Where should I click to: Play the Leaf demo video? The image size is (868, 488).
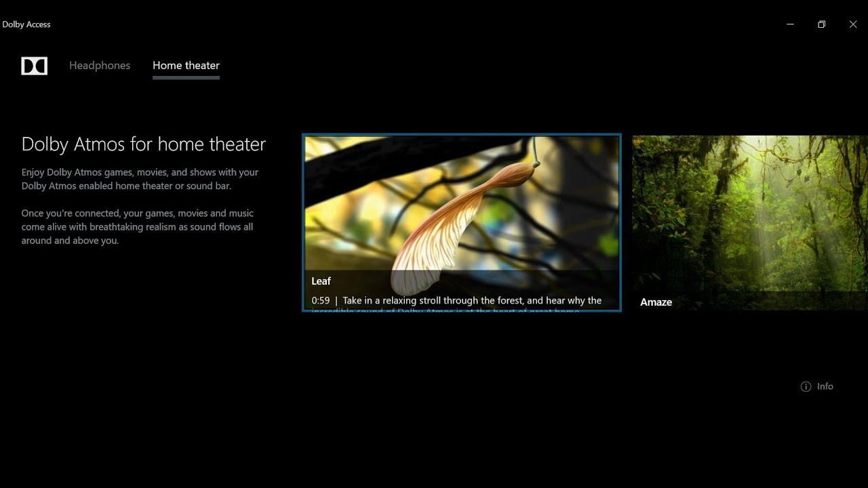point(462,223)
